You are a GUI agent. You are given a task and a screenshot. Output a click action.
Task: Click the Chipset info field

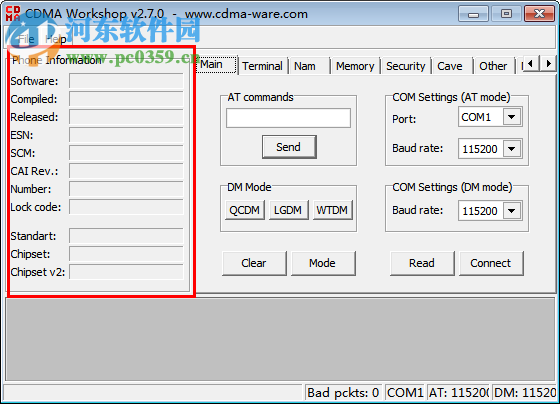[126, 254]
